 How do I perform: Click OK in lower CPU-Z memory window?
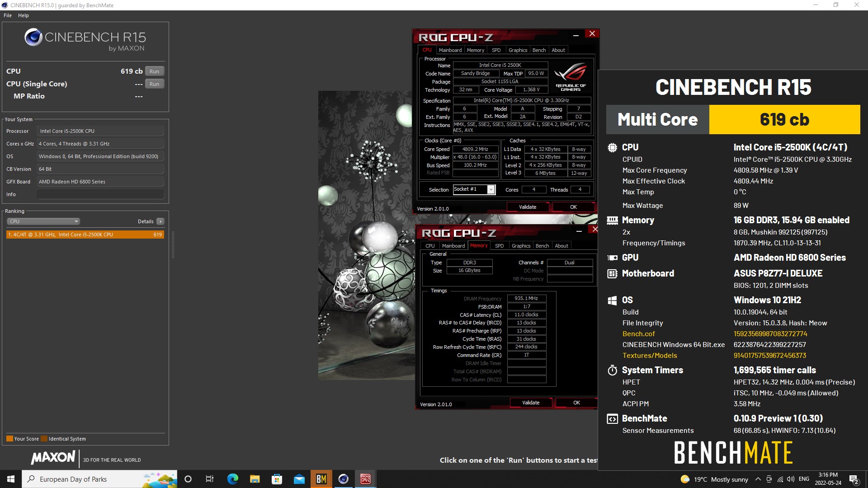point(576,403)
